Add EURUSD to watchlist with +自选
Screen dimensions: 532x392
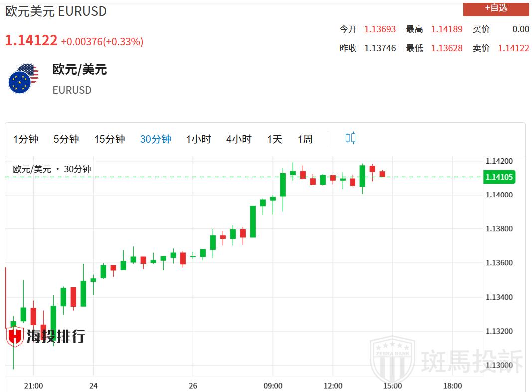[x=496, y=8]
